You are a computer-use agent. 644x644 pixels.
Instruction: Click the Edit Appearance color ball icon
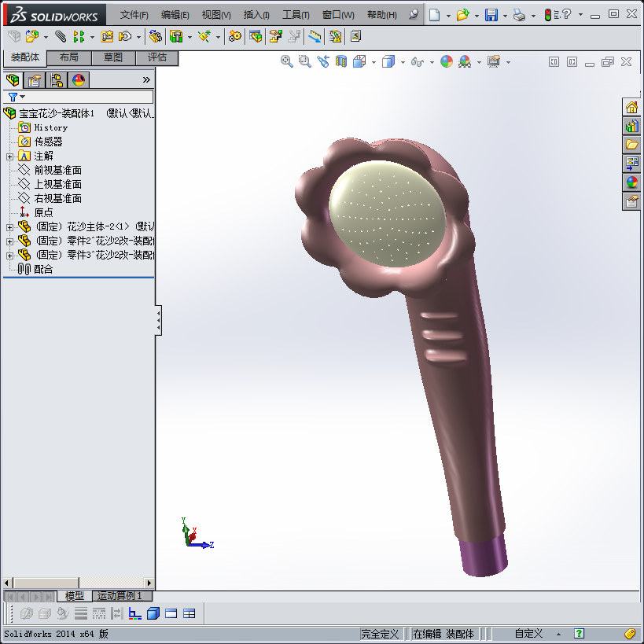tap(447, 62)
